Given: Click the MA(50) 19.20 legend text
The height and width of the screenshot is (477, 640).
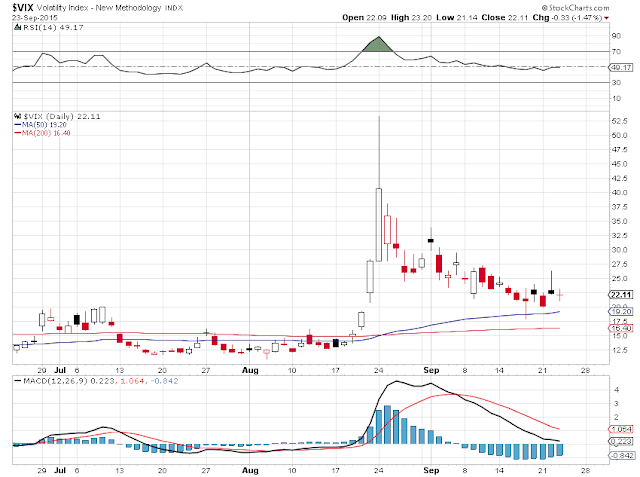Looking at the screenshot, I should [x=44, y=125].
